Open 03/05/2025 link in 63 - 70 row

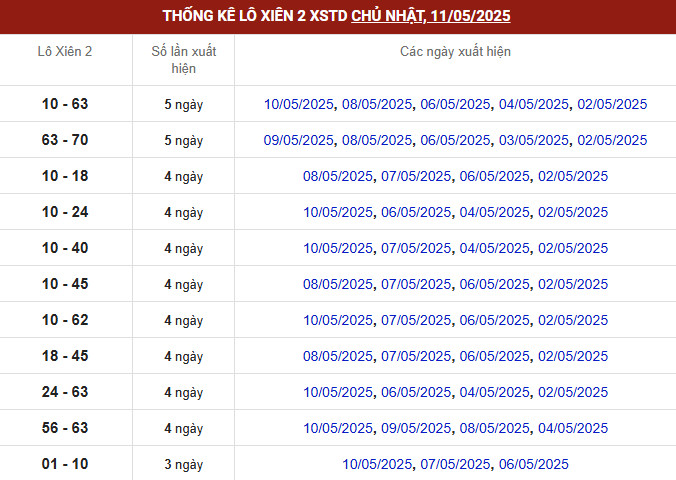[534, 140]
